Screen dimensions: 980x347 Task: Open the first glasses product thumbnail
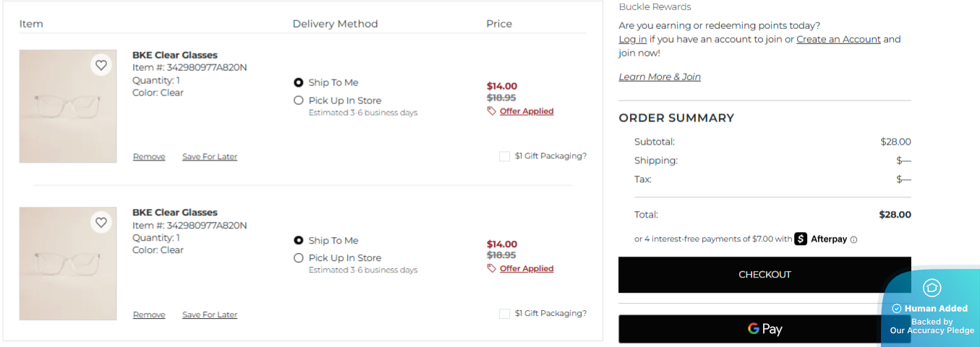68,106
